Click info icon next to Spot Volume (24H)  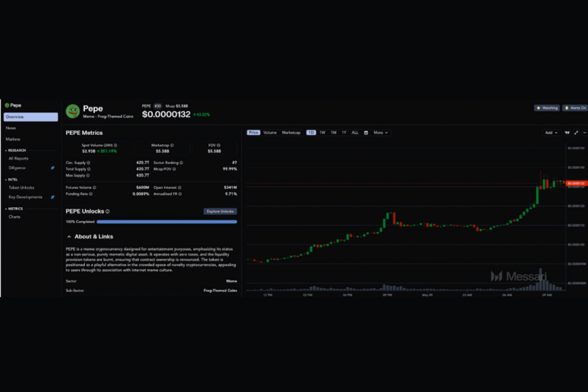(x=116, y=145)
